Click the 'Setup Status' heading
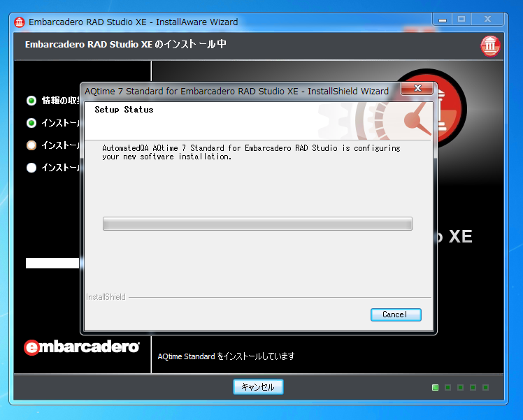523x420 pixels. tap(124, 110)
